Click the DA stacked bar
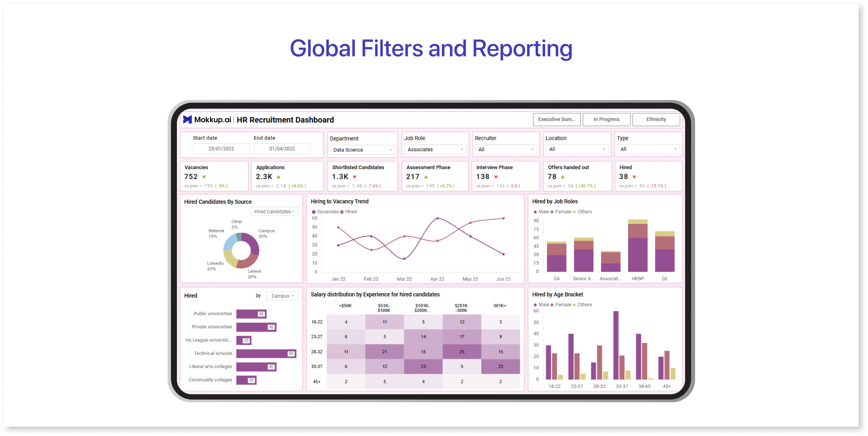The width and height of the screenshot is (868, 436). 557,257
